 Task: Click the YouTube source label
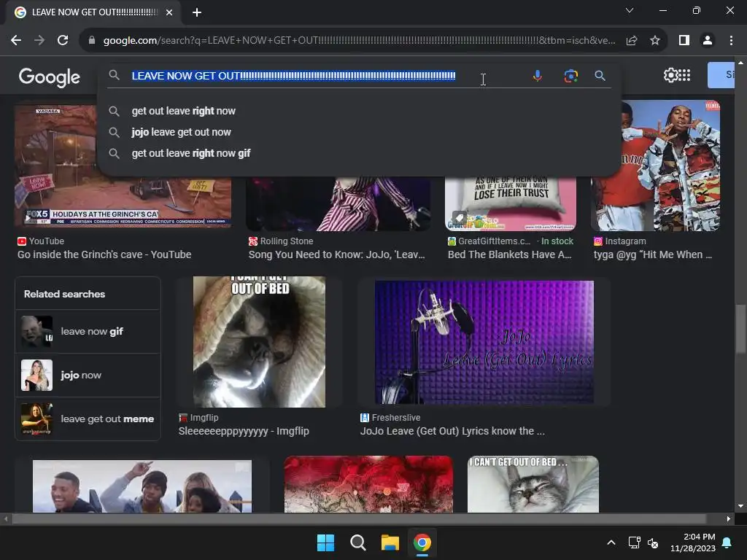pos(46,241)
